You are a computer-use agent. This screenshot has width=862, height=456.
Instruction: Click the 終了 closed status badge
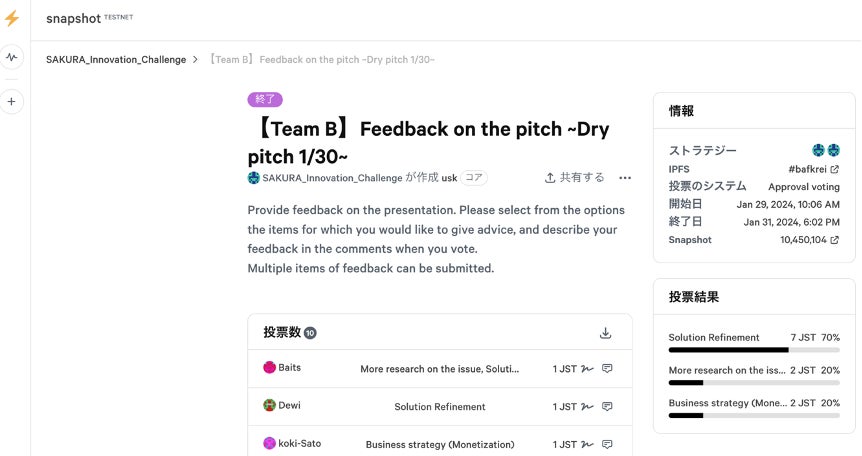[x=265, y=99]
